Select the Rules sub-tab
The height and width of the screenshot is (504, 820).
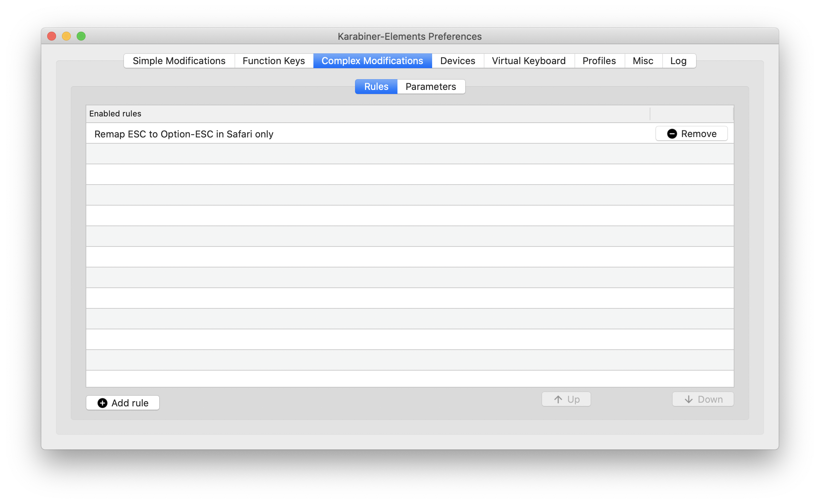click(x=376, y=86)
